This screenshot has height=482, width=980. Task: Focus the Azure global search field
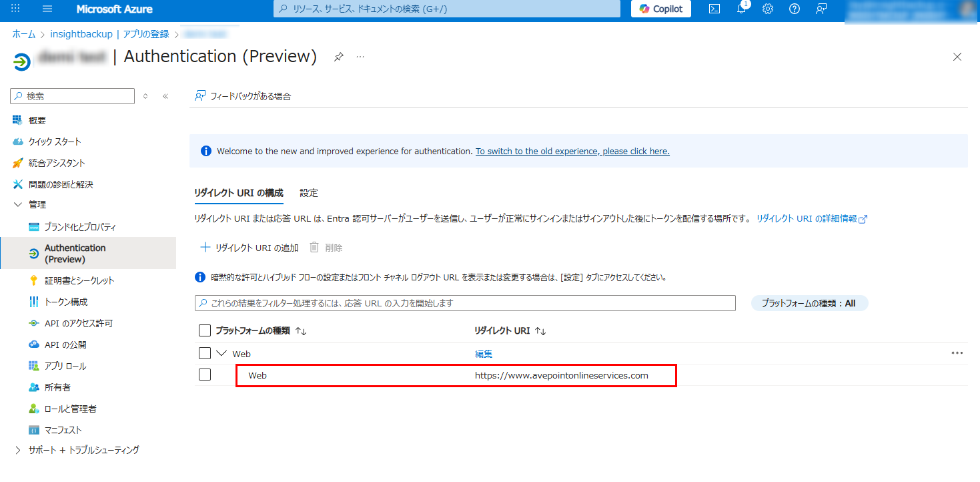click(447, 9)
